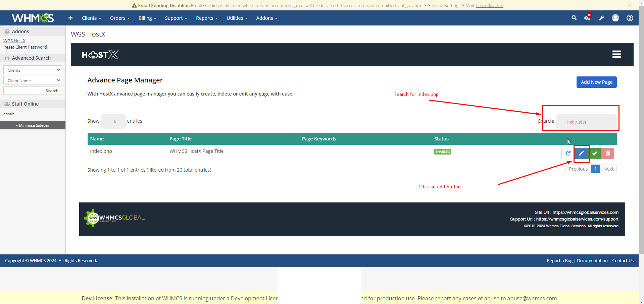Open the HostX hamburger menu
The height and width of the screenshot is (304, 644).
click(616, 54)
